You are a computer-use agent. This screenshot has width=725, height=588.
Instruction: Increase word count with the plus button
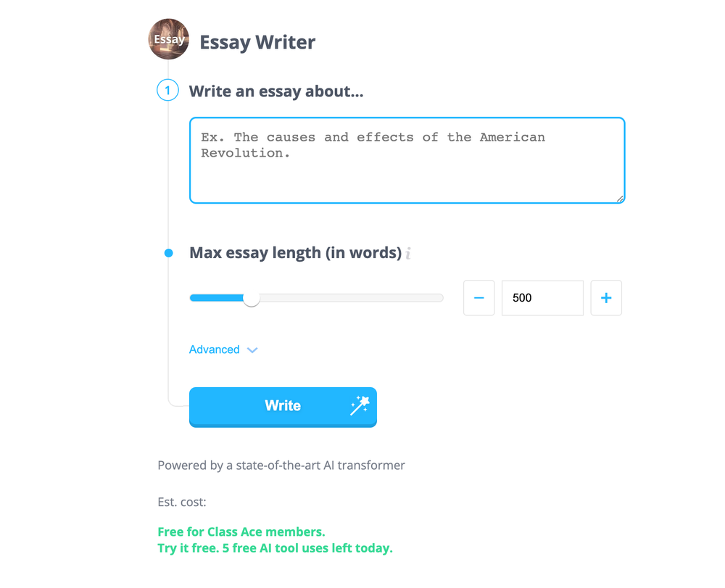(606, 298)
